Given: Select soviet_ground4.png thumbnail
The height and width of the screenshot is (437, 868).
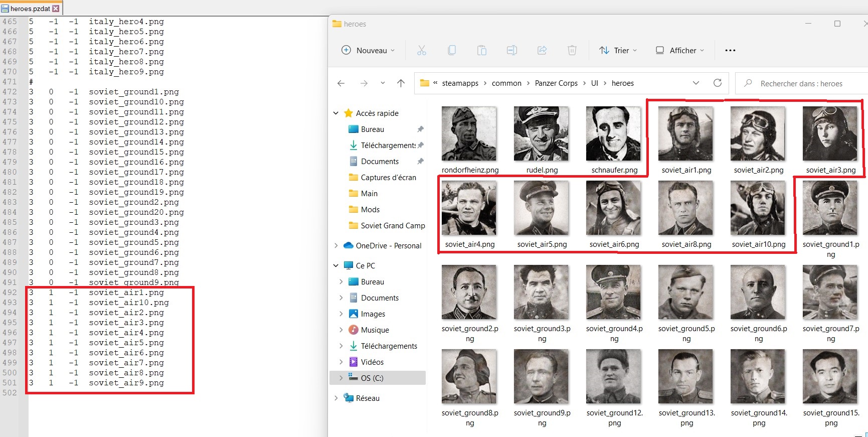Looking at the screenshot, I should (x=614, y=292).
